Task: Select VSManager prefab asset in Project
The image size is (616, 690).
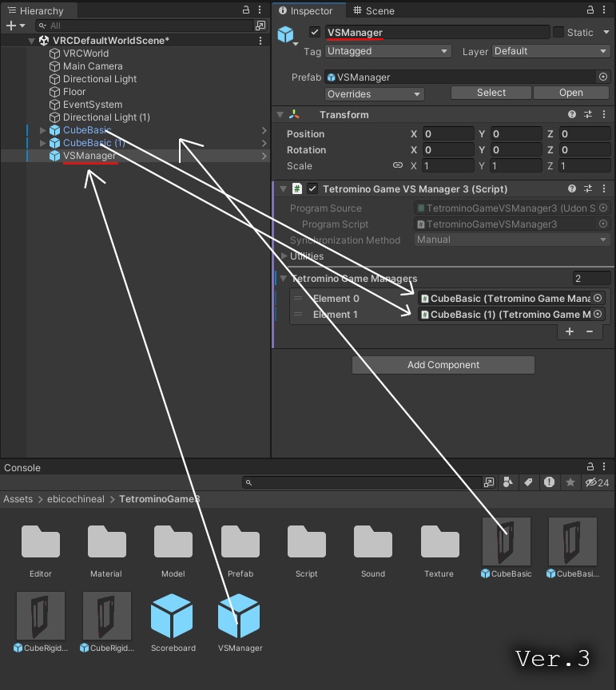Action: click(240, 622)
